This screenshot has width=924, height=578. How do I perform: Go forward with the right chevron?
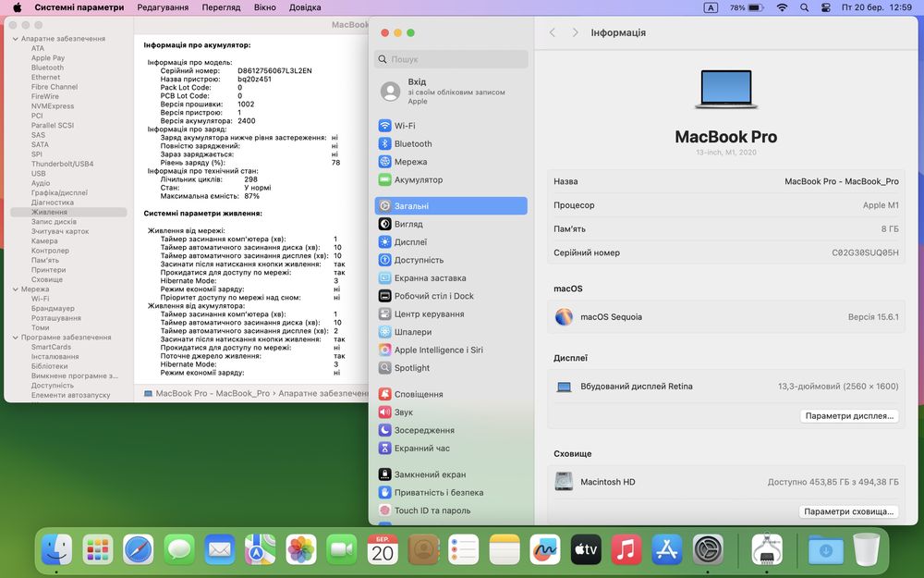click(x=575, y=32)
